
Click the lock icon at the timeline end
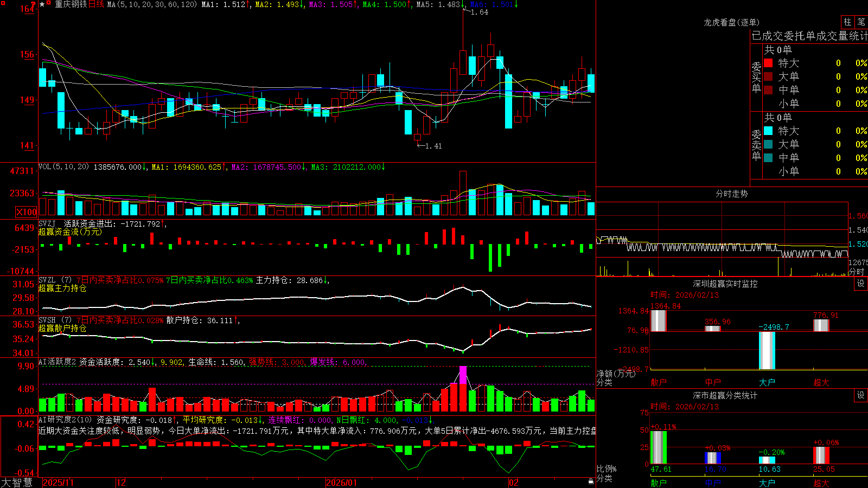(x=591, y=481)
